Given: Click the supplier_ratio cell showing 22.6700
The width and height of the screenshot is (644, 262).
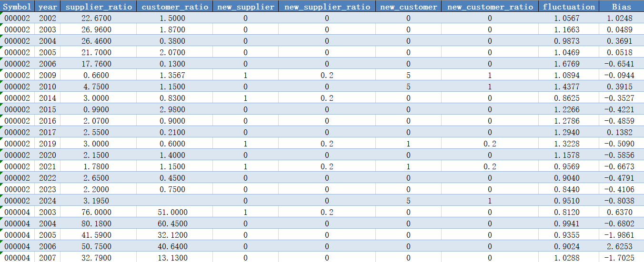Looking at the screenshot, I should (99, 18).
